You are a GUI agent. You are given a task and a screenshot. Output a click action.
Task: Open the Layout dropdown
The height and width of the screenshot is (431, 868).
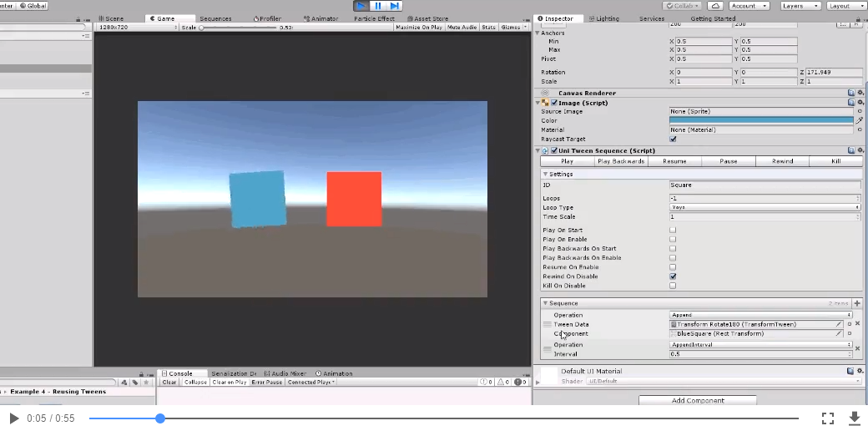click(845, 6)
